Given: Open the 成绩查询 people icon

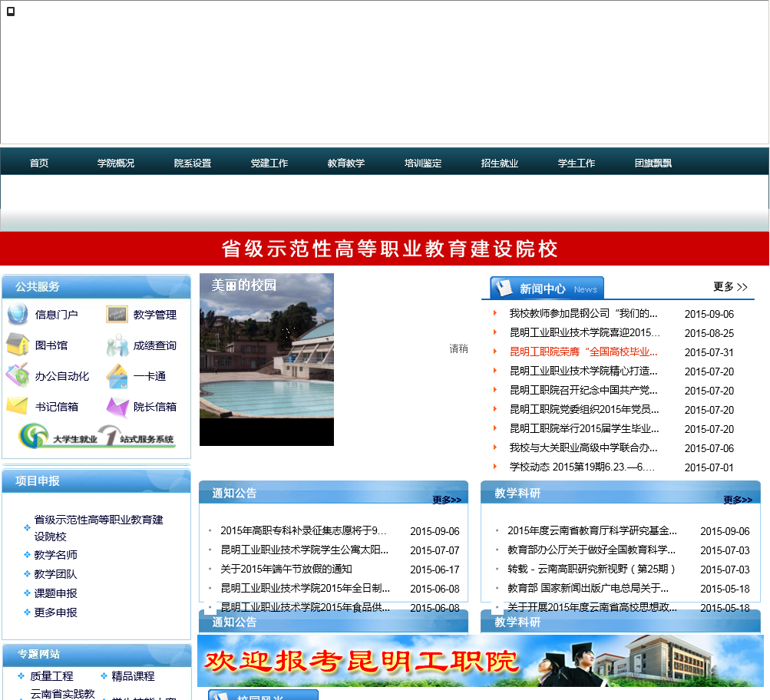Looking at the screenshot, I should click(117, 346).
